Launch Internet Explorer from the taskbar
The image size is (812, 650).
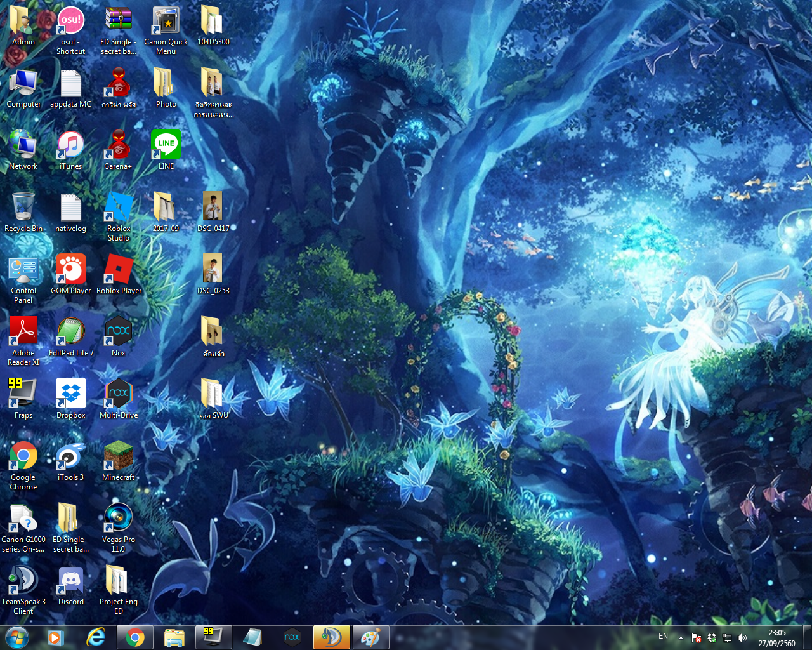coord(95,637)
